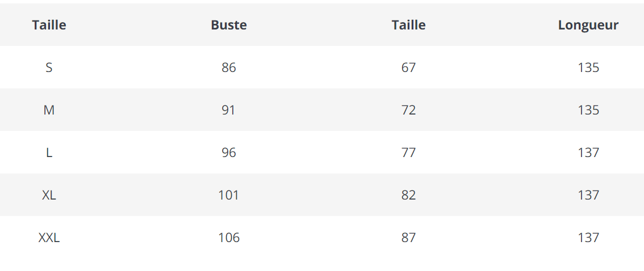Click waist value 77

(x=408, y=153)
